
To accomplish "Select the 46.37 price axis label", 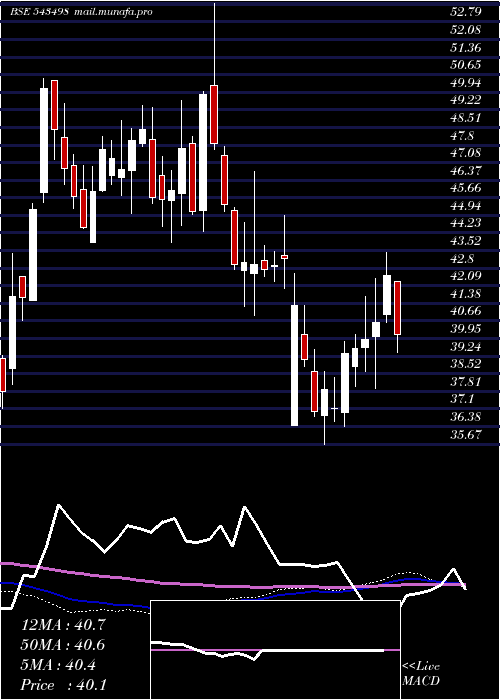I will (466, 170).
